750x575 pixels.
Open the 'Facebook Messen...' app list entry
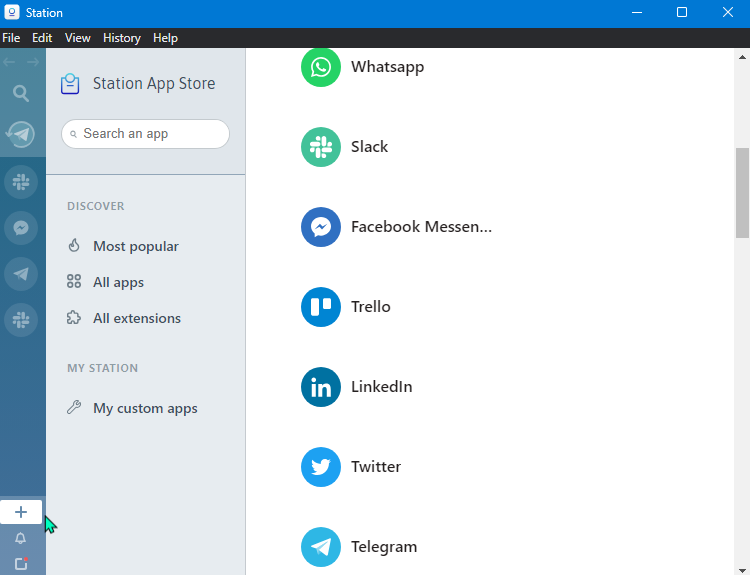pos(421,227)
